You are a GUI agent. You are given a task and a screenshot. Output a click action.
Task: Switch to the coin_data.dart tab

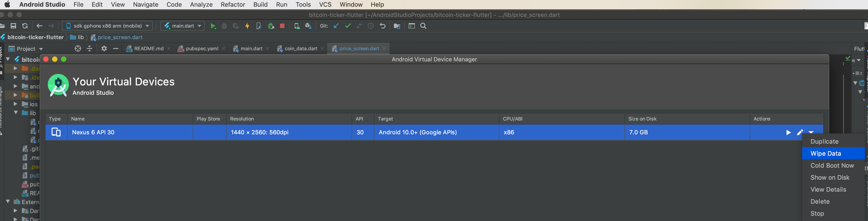pyautogui.click(x=300, y=49)
